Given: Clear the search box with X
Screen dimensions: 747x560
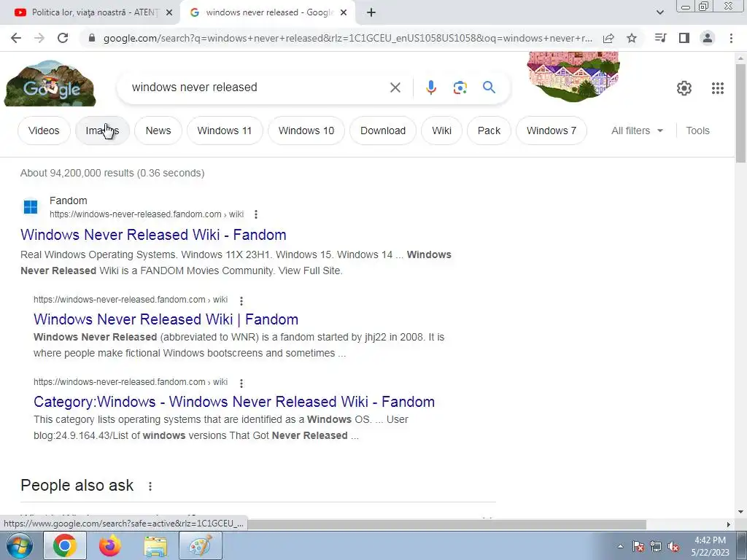Looking at the screenshot, I should coord(395,87).
